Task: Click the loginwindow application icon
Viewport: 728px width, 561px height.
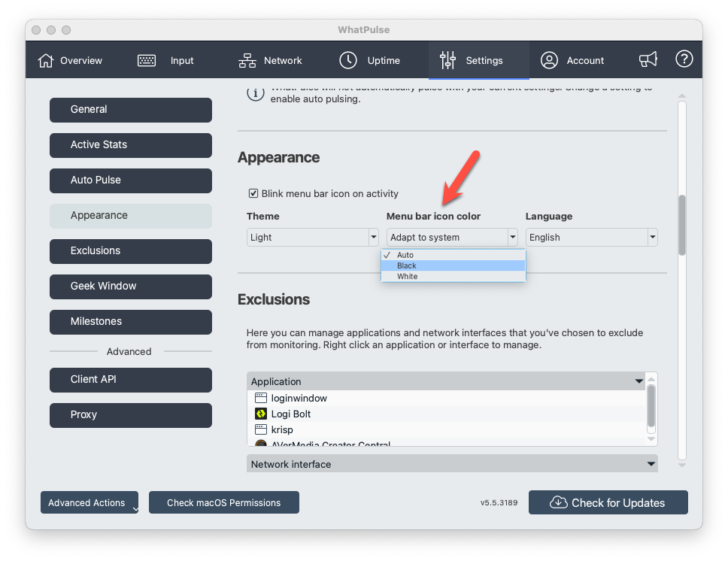Action: coord(261,398)
